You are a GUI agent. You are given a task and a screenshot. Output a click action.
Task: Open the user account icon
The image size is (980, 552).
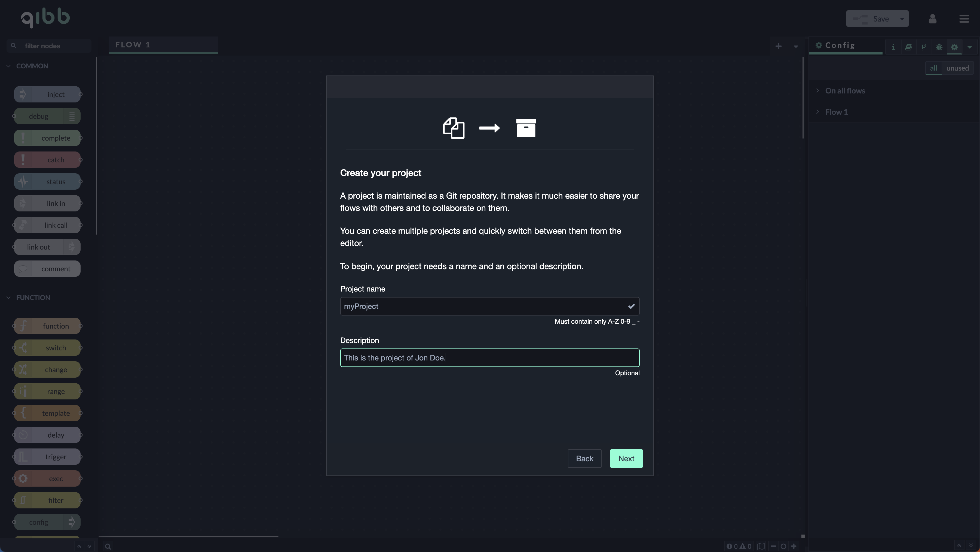[x=932, y=19]
